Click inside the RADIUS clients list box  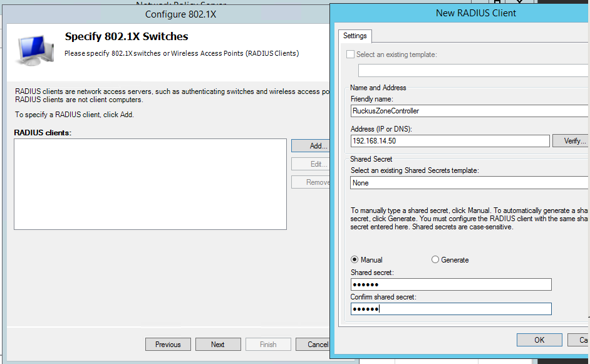(150, 184)
